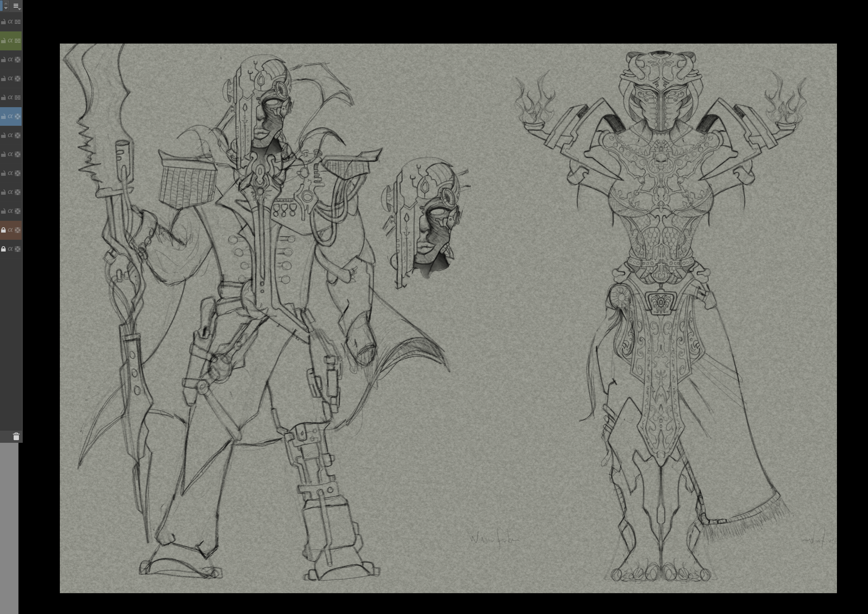Viewport: 868px width, 614px height.
Task: Click the spinbox up arrow at panel top
Action: tap(6, 3)
